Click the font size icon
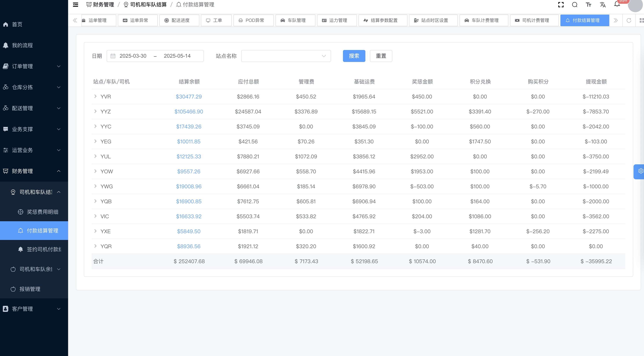This screenshot has width=644, height=356. [588, 5]
